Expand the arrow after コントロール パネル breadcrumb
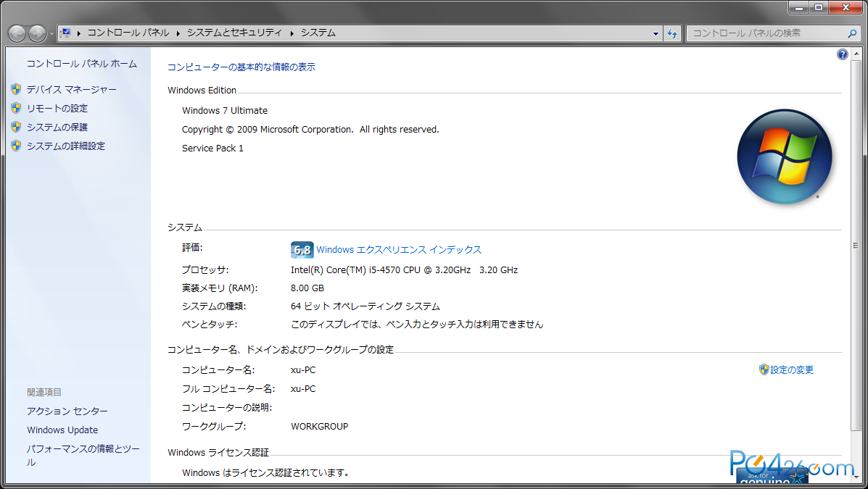Viewport: 868px width, 489px height. [x=178, y=33]
